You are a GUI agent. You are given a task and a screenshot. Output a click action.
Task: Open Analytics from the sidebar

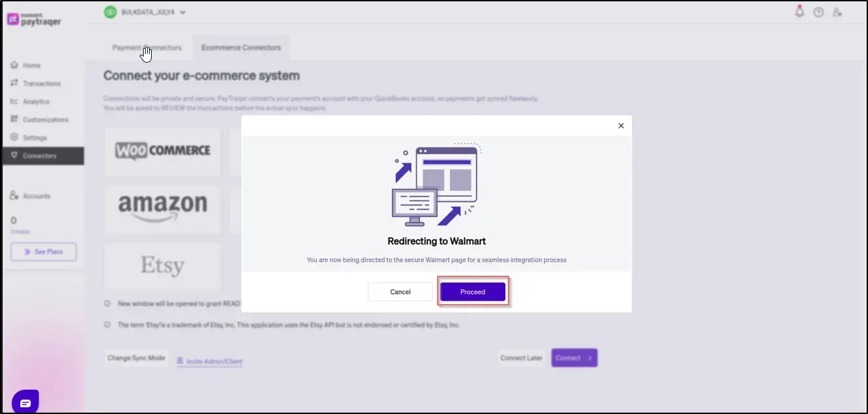(x=36, y=102)
